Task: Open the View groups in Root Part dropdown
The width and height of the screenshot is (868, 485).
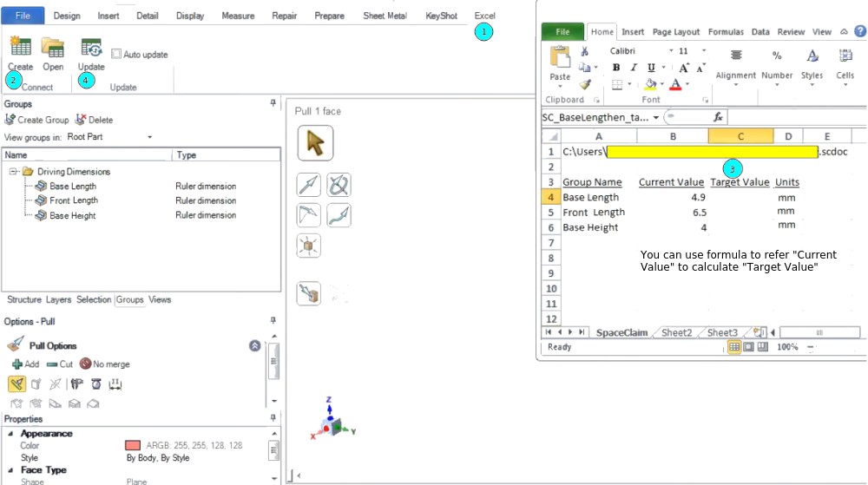Action: pyautogui.click(x=149, y=137)
